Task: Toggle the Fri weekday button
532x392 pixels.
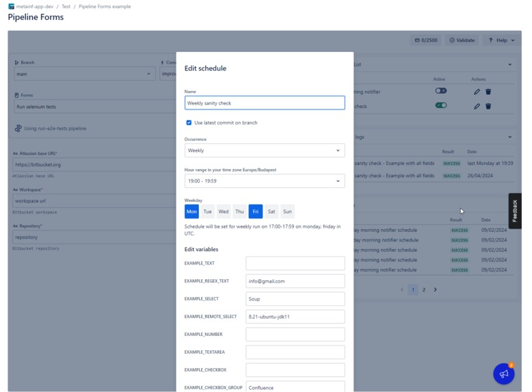Action: [256, 211]
